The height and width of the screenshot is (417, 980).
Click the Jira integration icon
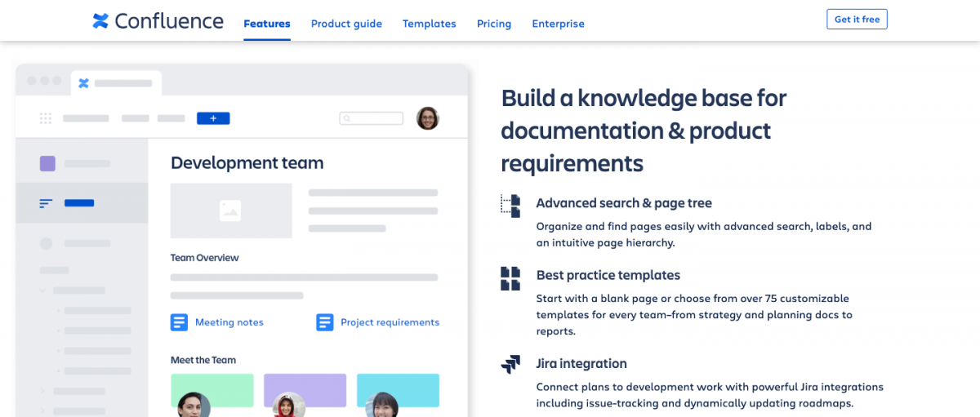tap(510, 365)
